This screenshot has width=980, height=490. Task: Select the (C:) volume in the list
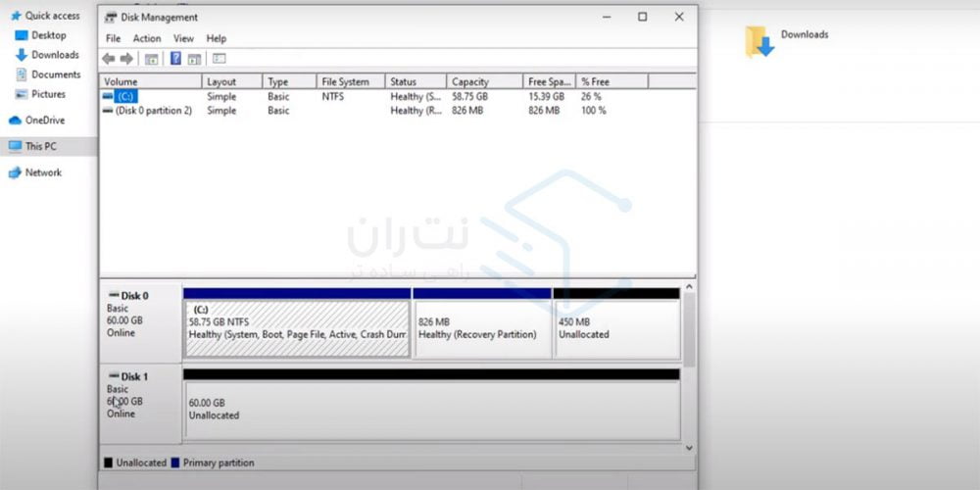(x=124, y=97)
